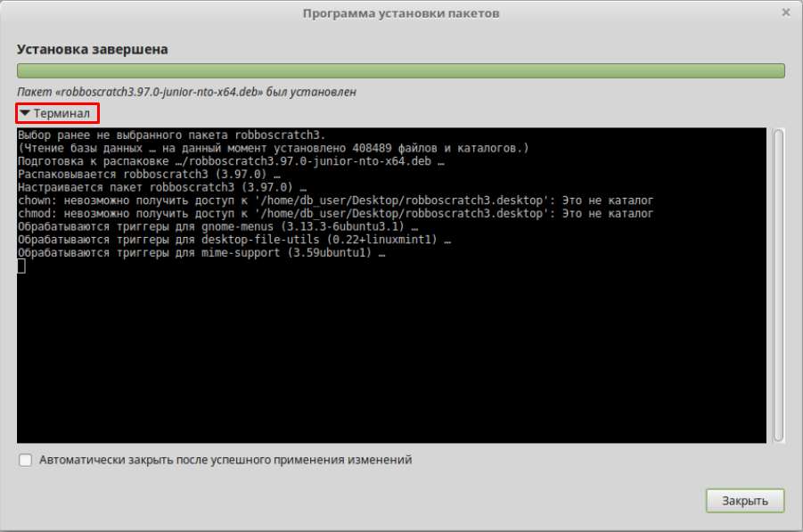Click the chown error line in terminal
The height and width of the screenshot is (532, 803).
point(335,201)
